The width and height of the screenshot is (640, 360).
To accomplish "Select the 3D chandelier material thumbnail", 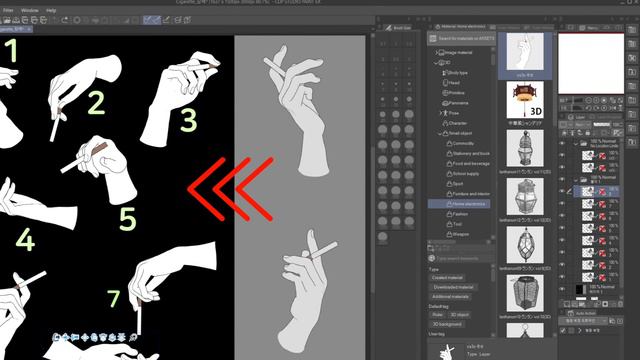I will pos(525,100).
